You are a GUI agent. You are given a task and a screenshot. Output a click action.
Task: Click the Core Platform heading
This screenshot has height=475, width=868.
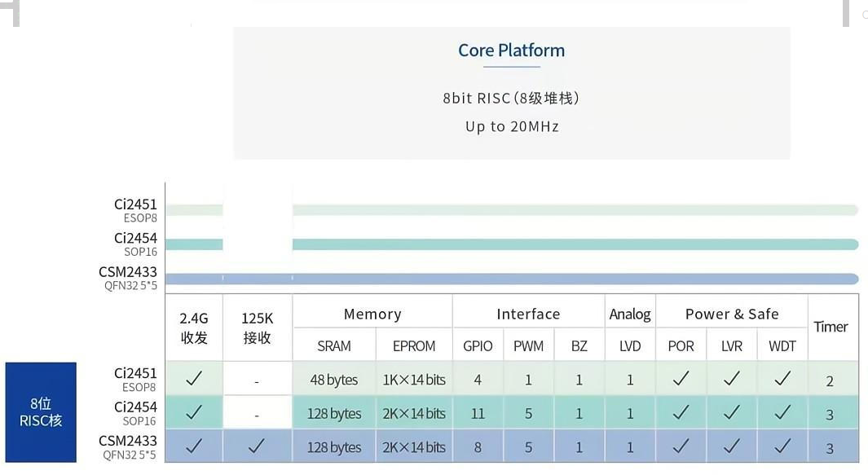pos(511,51)
